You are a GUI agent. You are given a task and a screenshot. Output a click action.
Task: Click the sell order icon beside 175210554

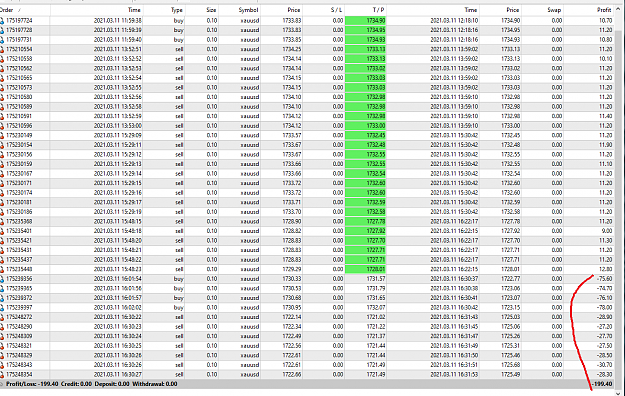click(x=2, y=49)
